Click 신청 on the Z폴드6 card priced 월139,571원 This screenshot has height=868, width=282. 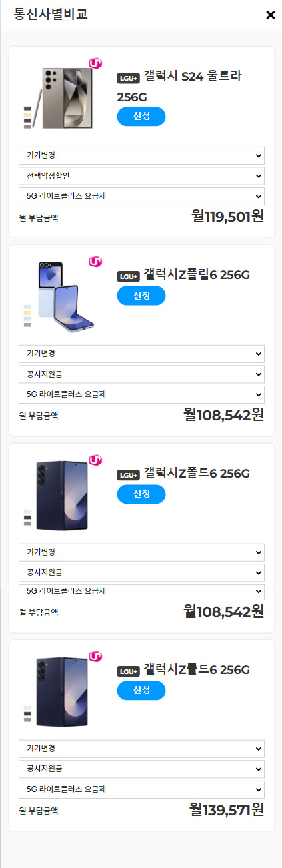pyautogui.click(x=141, y=691)
